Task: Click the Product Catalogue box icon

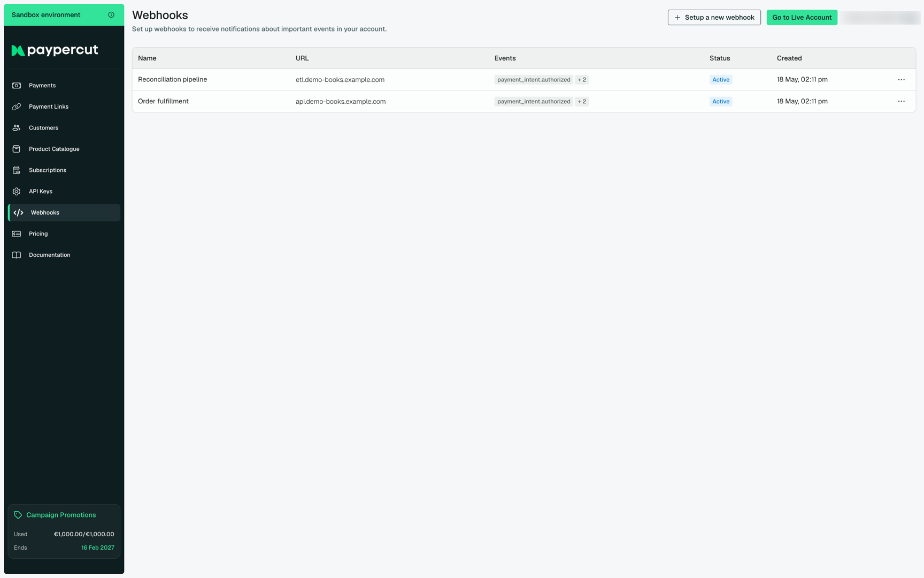Action: pyautogui.click(x=17, y=149)
